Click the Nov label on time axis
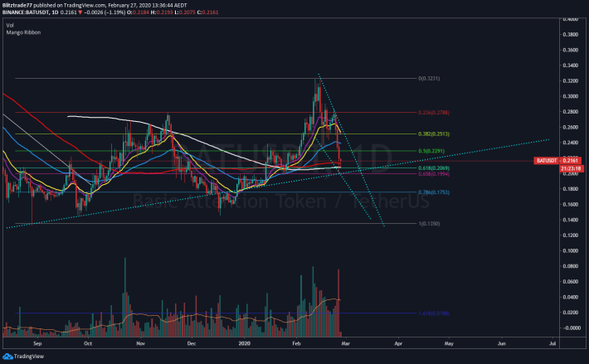 coord(140,343)
